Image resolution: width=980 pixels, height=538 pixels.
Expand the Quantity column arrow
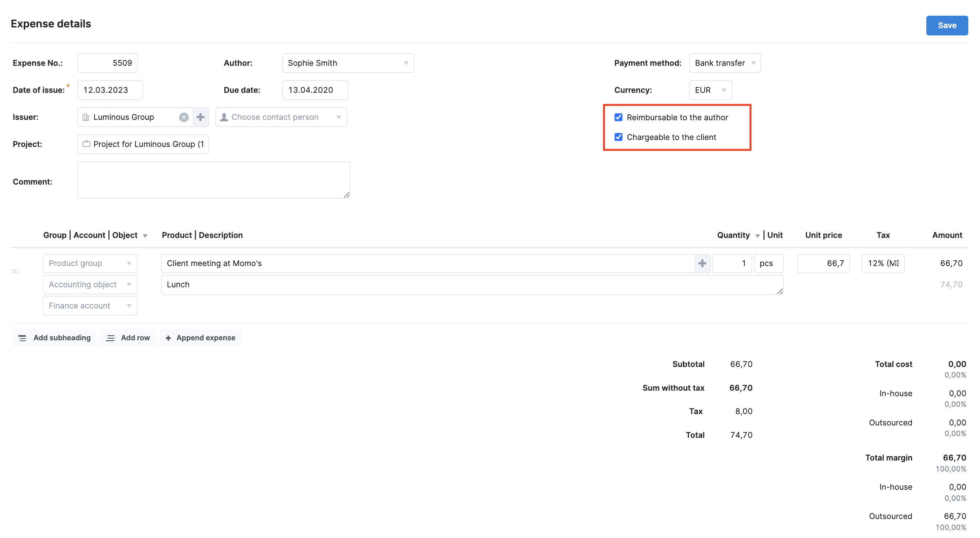point(757,236)
